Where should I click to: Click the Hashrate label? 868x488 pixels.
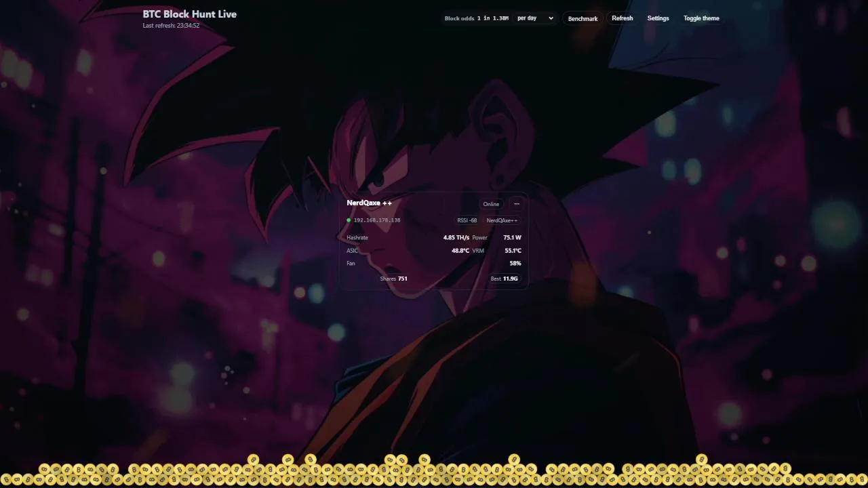coord(357,238)
